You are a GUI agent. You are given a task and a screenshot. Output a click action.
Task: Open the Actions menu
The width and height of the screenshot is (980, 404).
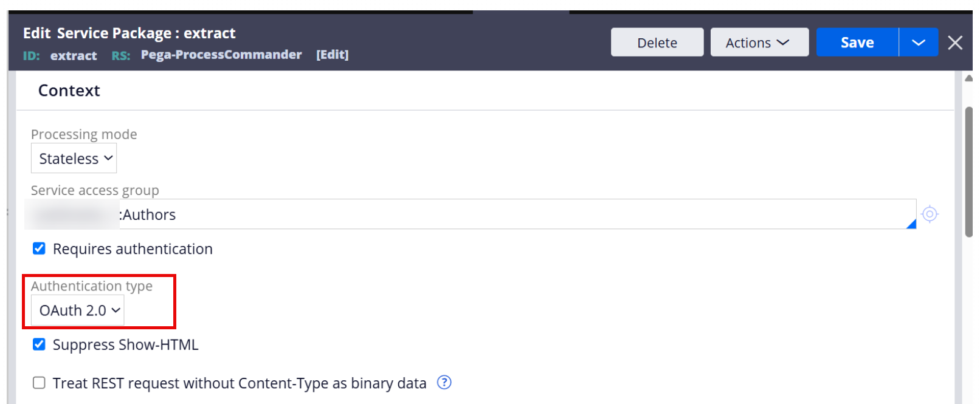759,43
